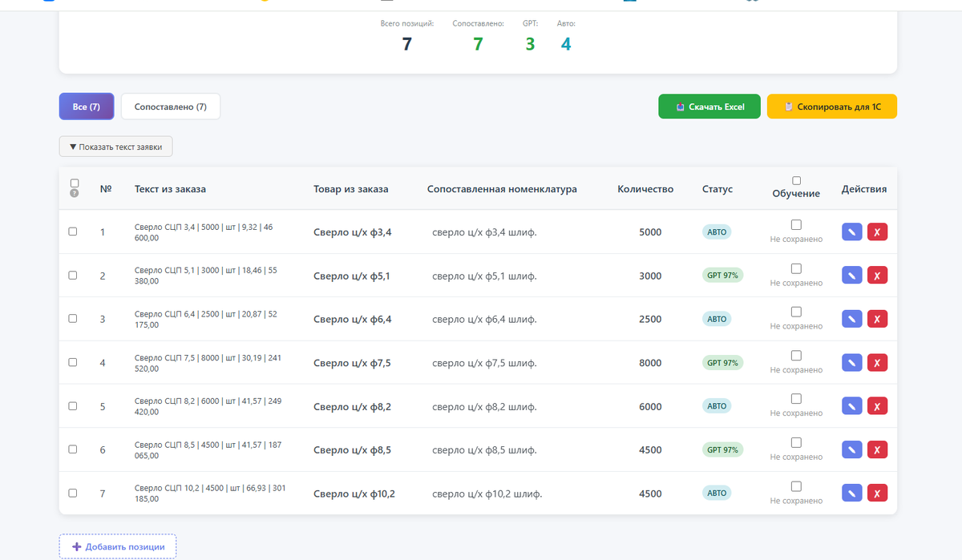Click Всего позиций count 7
The width and height of the screenshot is (962, 560).
pyautogui.click(x=406, y=44)
